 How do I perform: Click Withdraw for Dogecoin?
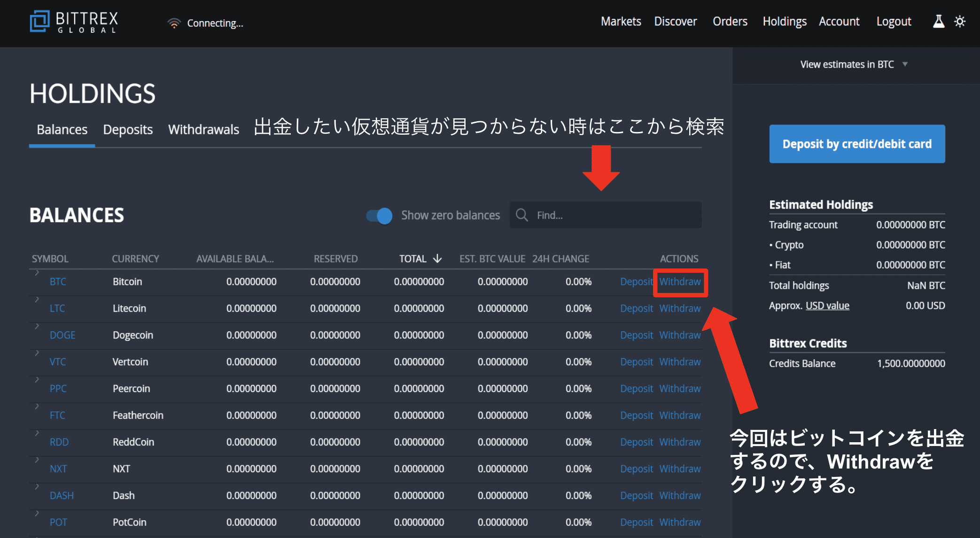(x=680, y=335)
